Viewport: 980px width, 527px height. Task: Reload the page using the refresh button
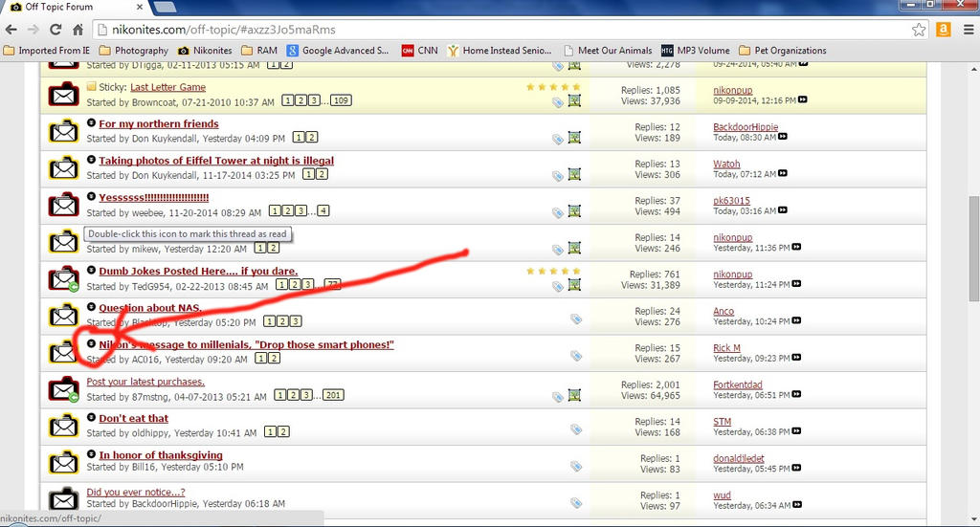point(56,29)
